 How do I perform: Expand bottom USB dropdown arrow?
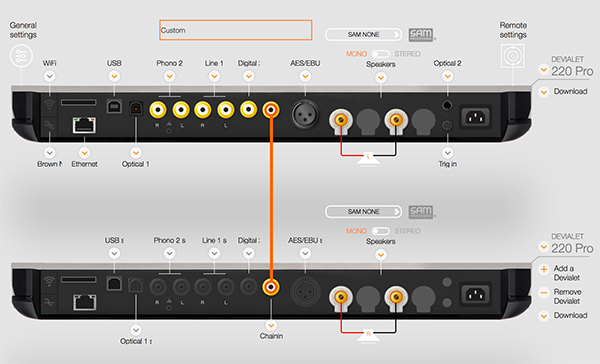pyautogui.click(x=114, y=253)
